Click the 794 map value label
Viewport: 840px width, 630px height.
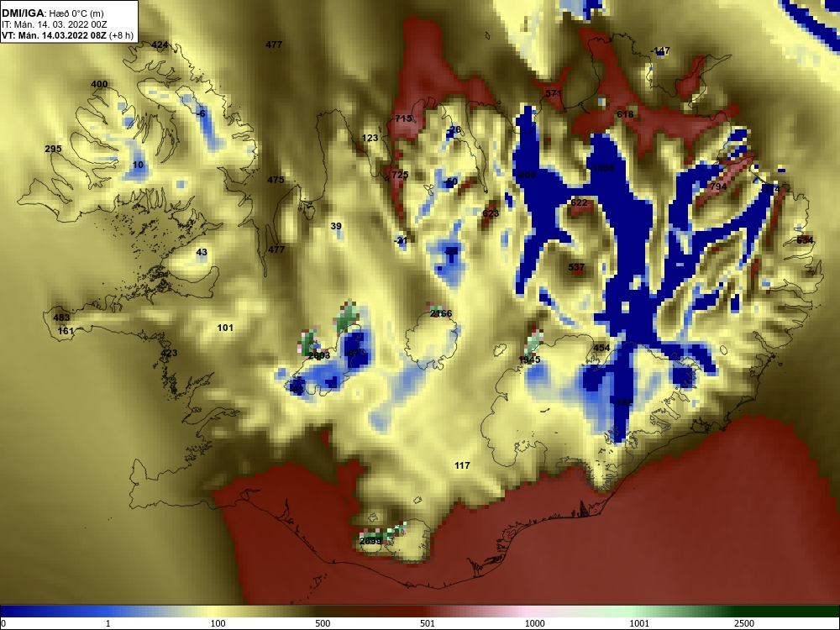tap(718, 186)
